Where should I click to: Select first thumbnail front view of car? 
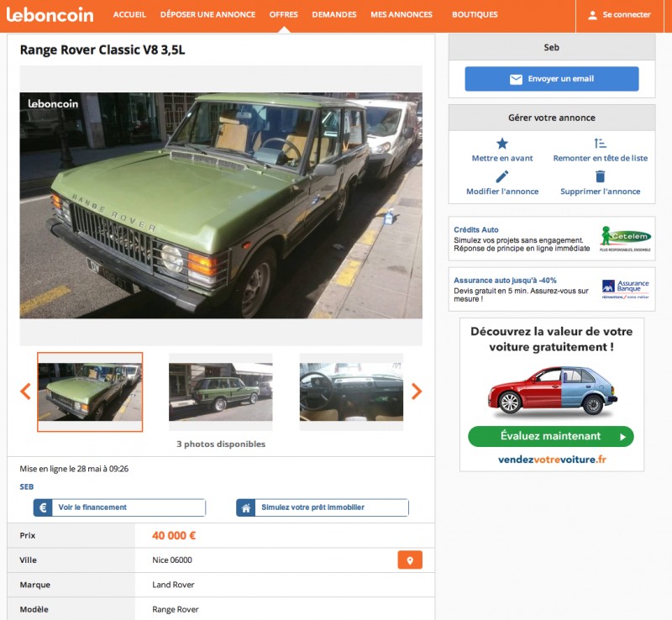point(90,391)
